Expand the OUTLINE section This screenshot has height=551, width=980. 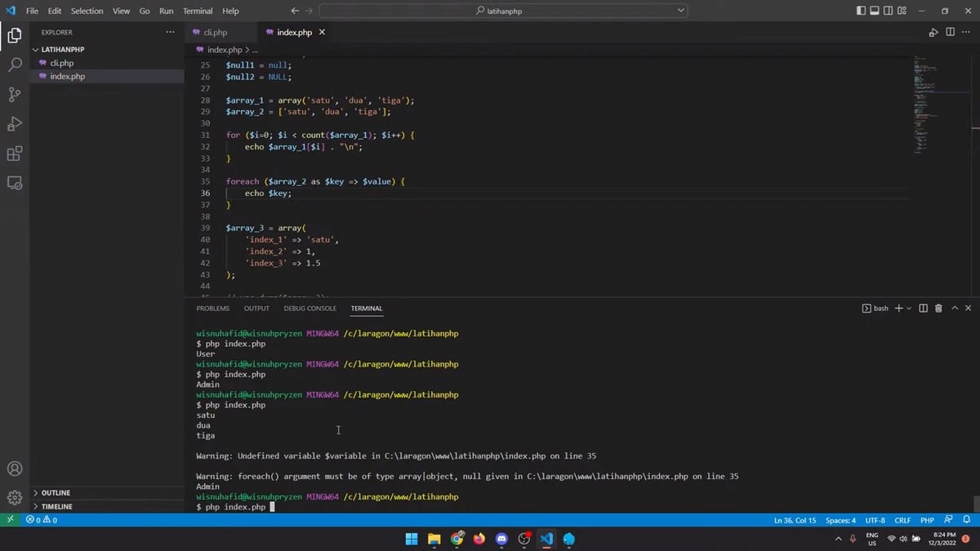coord(56,493)
